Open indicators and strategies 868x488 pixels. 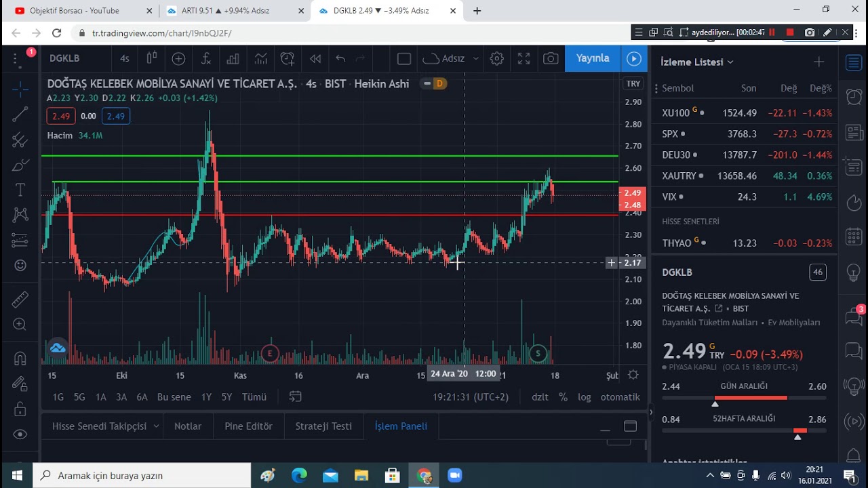point(206,58)
